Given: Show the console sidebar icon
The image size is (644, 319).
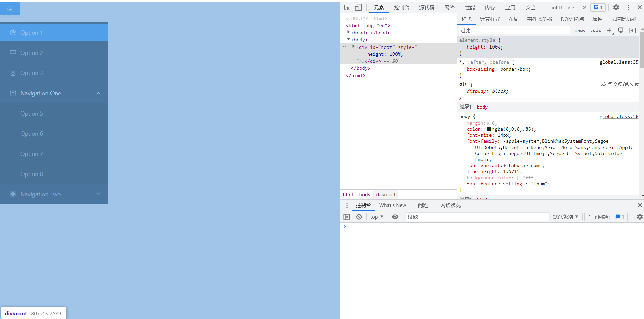Looking at the screenshot, I should tap(347, 217).
